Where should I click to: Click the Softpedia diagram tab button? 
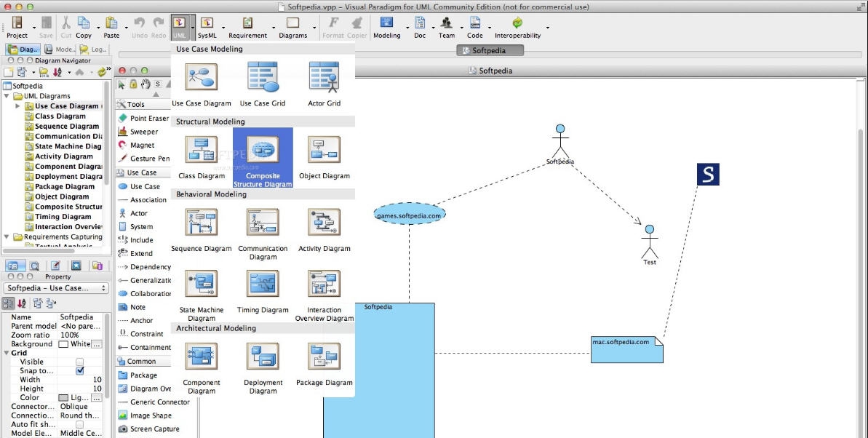(x=490, y=50)
